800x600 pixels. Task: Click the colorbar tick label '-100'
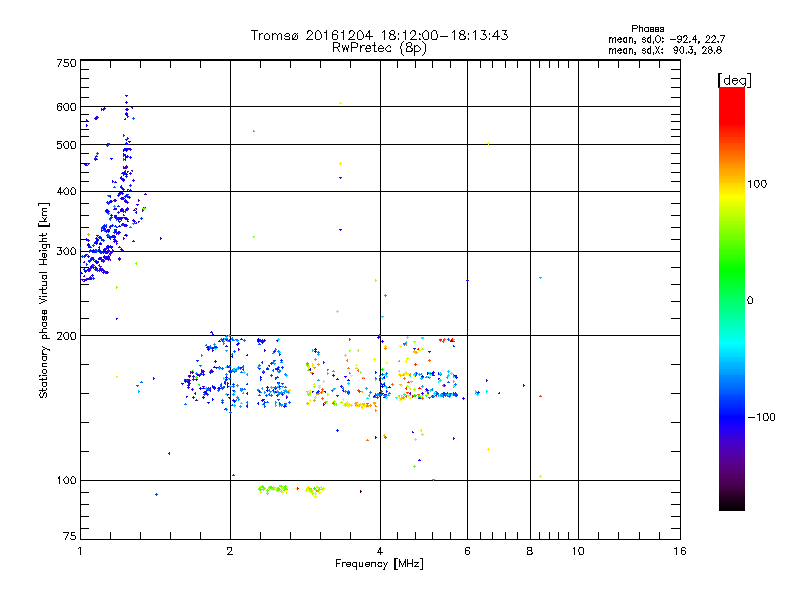point(762,417)
